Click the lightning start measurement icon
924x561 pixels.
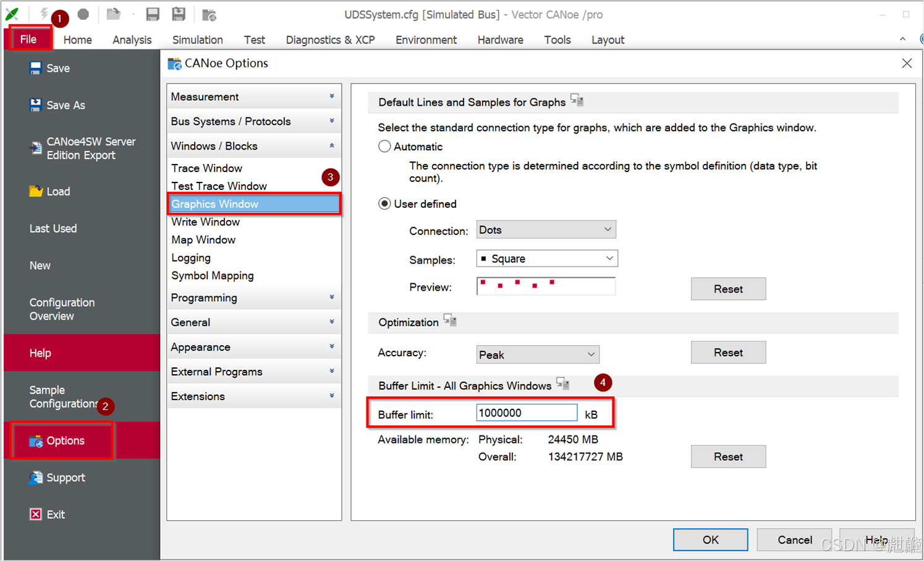point(44,14)
